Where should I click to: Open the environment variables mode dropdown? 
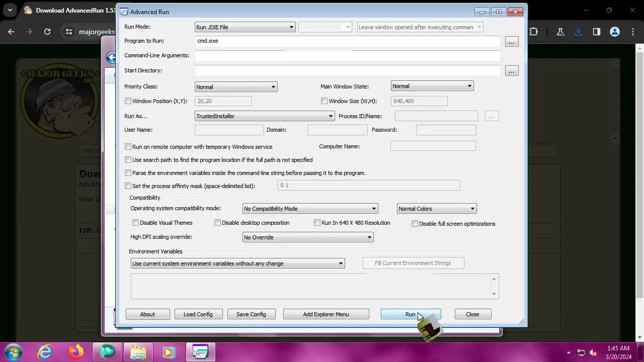point(237,263)
